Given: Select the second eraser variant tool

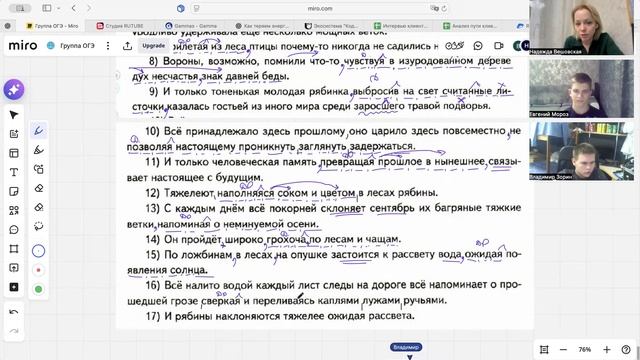Looking at the screenshot, I should [x=39, y=207].
